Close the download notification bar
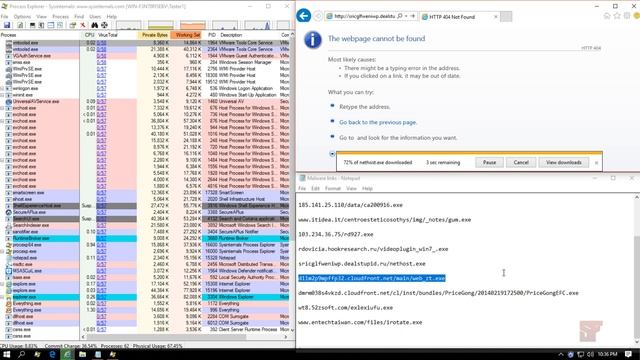This screenshot has height=360, width=640. tap(596, 162)
